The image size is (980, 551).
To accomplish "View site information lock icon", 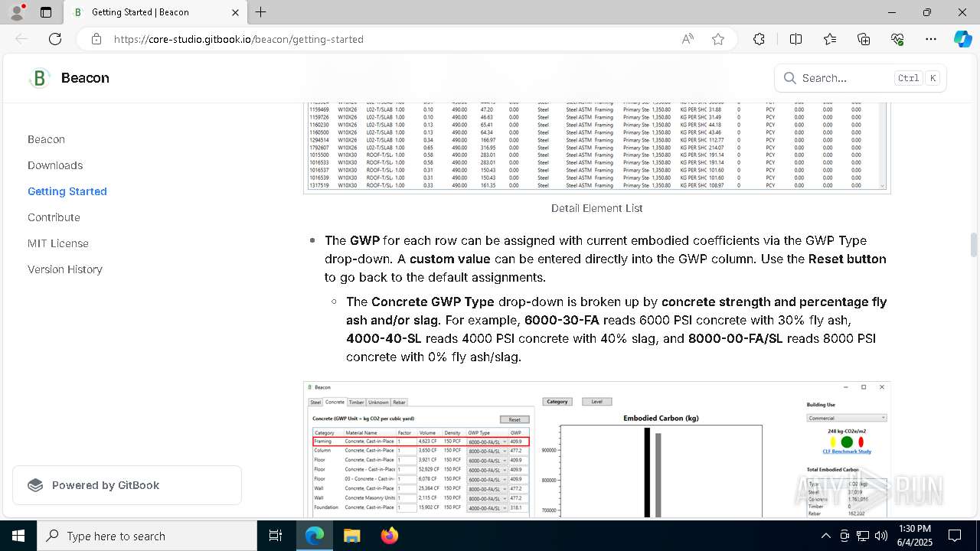I will point(96,39).
